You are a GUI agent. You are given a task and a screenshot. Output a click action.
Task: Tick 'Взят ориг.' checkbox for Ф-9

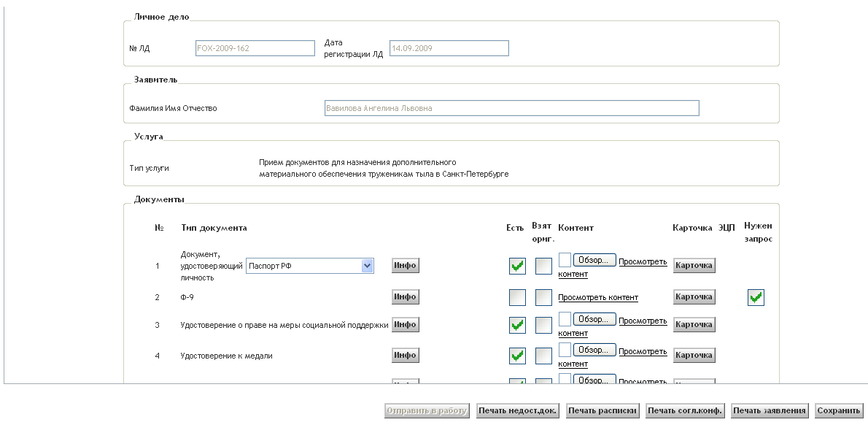543,297
